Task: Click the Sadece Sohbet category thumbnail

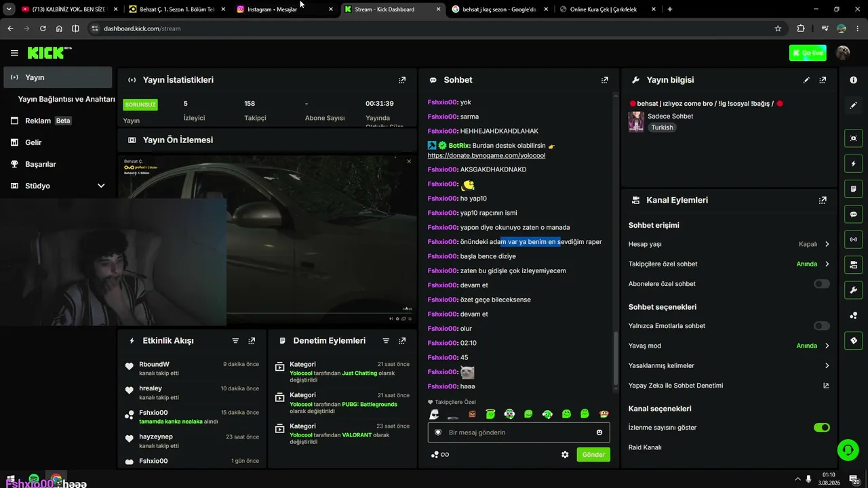Action: point(636,121)
